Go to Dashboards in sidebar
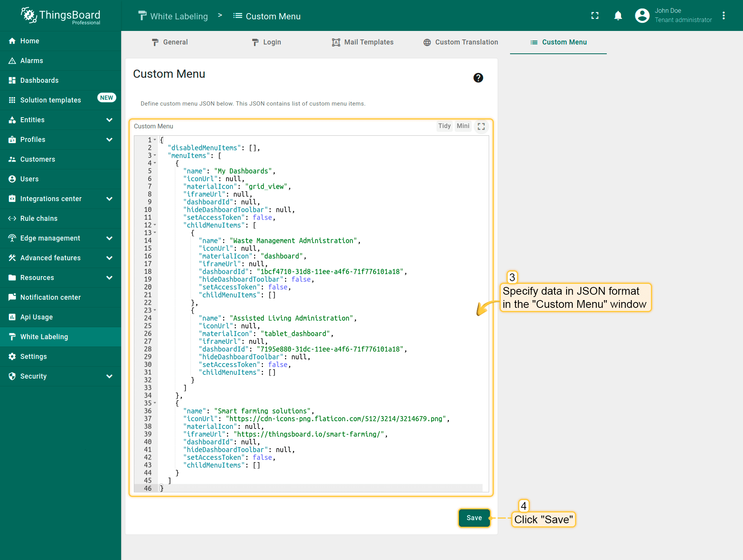Viewport: 743px width, 560px height. pyautogui.click(x=60, y=80)
